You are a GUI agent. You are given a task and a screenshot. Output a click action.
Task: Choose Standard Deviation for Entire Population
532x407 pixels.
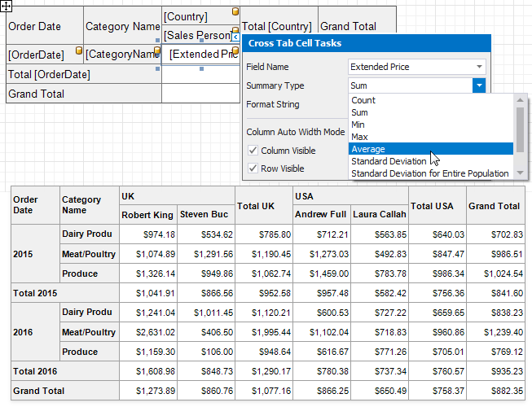pos(429,173)
